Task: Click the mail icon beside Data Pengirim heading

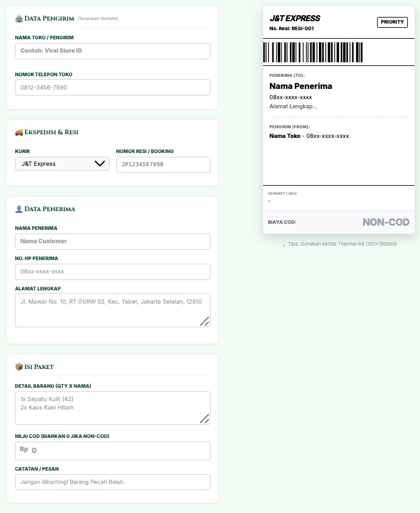Action: [x=19, y=18]
